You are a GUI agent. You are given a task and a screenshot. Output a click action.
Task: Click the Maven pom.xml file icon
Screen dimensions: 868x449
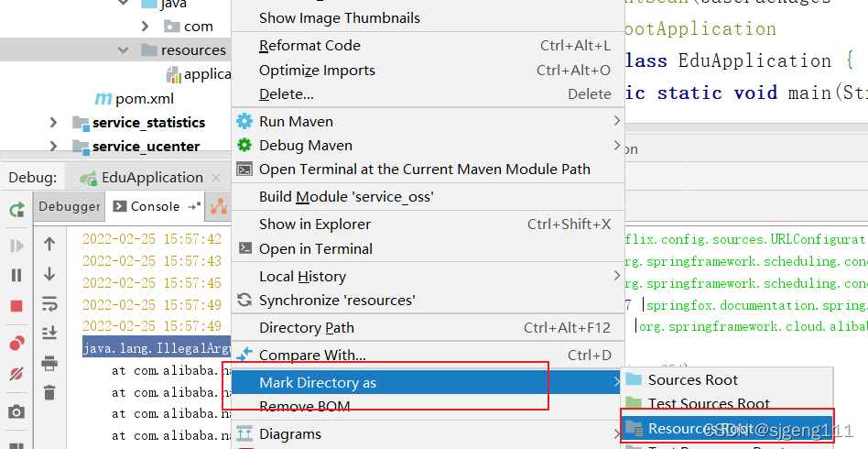pyautogui.click(x=103, y=99)
